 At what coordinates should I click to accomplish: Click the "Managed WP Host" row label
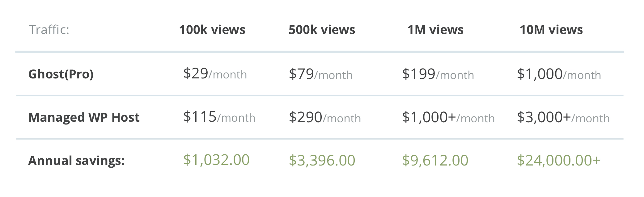click(84, 117)
